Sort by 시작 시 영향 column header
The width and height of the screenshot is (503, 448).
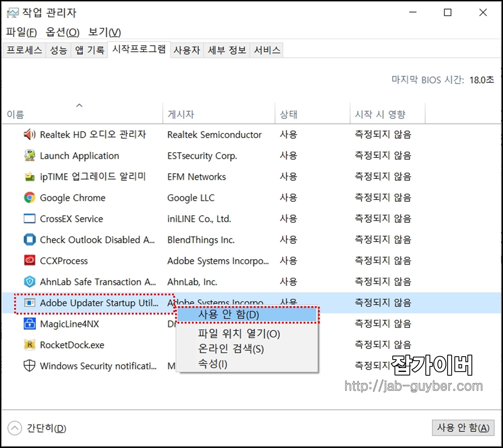coord(388,113)
